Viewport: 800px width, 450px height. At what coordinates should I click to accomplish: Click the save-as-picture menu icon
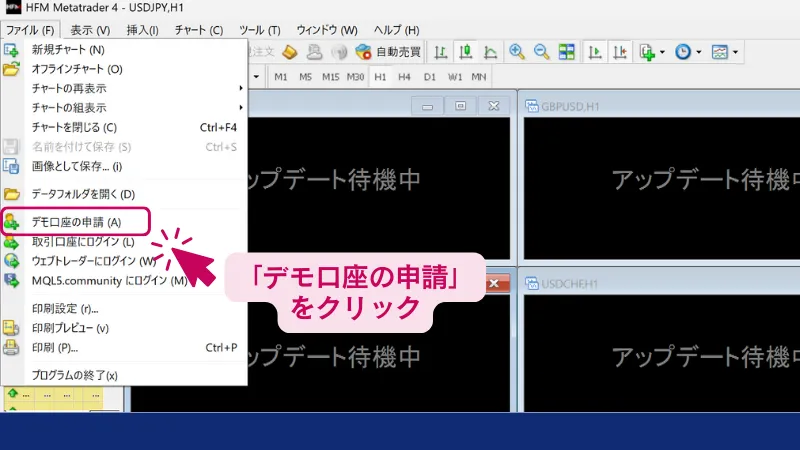coord(11,166)
